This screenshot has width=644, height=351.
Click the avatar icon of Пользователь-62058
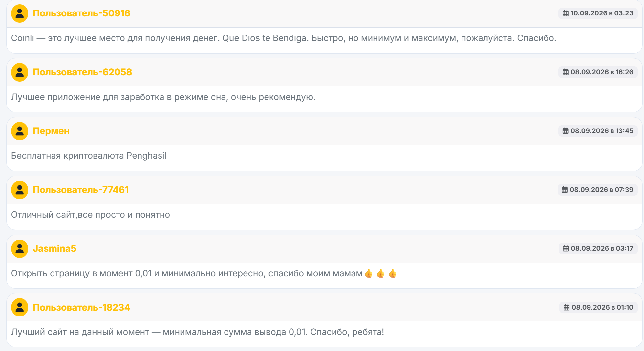click(x=20, y=72)
